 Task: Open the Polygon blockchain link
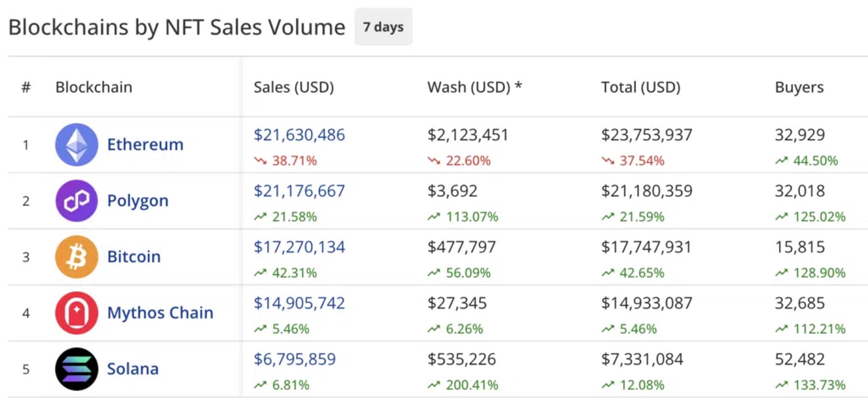click(138, 201)
